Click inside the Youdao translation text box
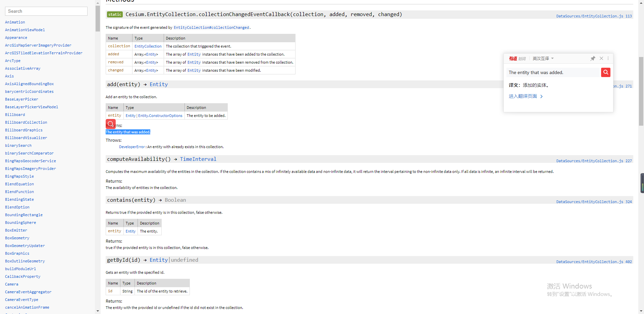Screen dimensions: 644x314 (550, 72)
